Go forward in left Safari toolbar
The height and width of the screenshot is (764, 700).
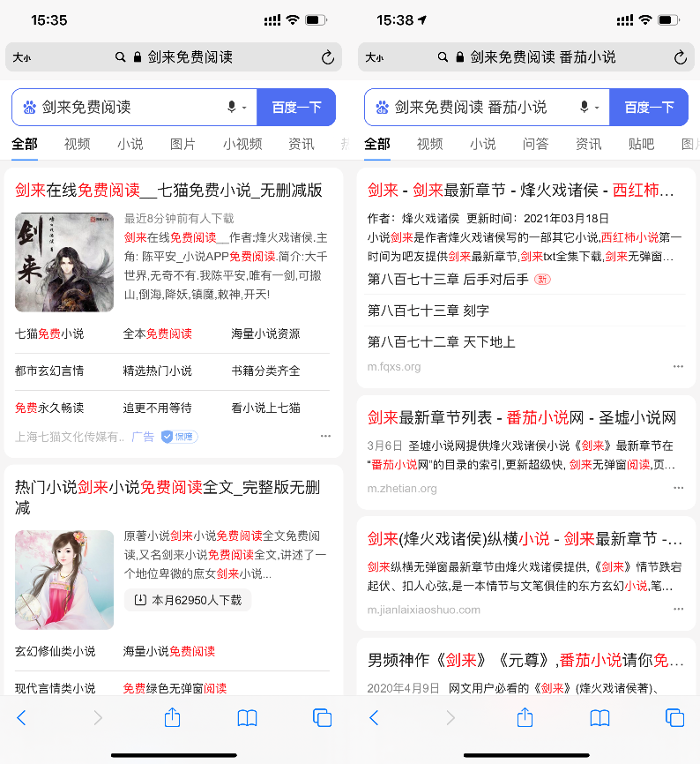[x=98, y=717]
